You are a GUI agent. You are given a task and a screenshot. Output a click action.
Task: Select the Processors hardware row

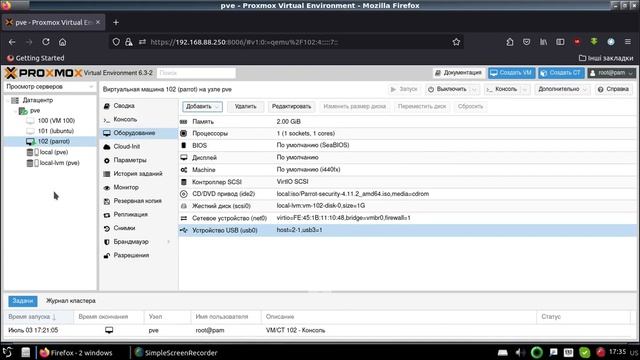tap(408, 133)
